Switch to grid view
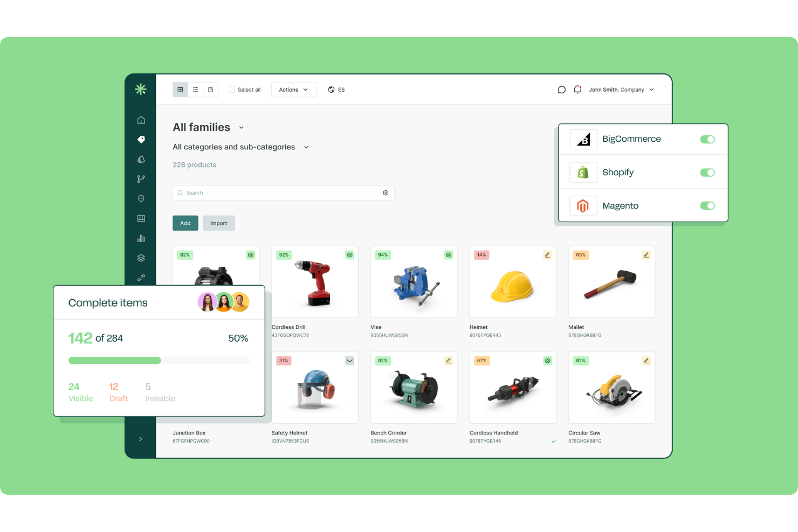The width and height of the screenshot is (798, 532). tap(180, 89)
